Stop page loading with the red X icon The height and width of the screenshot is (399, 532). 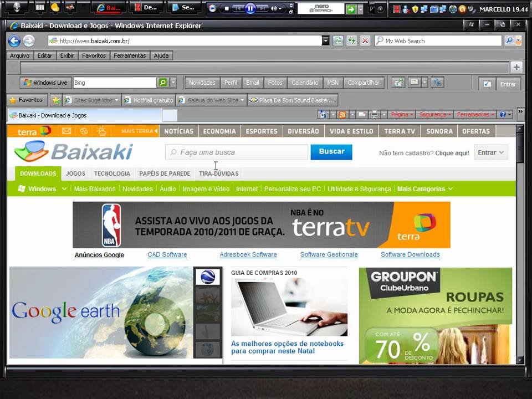[x=365, y=40]
